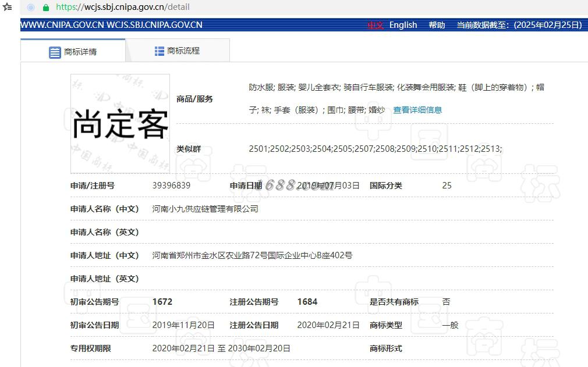Click the 申请人地址（英文） label
The image size is (588, 367).
pyautogui.click(x=105, y=279)
